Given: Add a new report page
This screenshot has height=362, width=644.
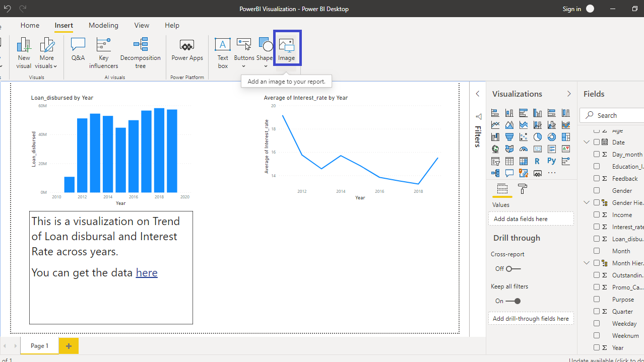Looking at the screenshot, I should coord(69,346).
